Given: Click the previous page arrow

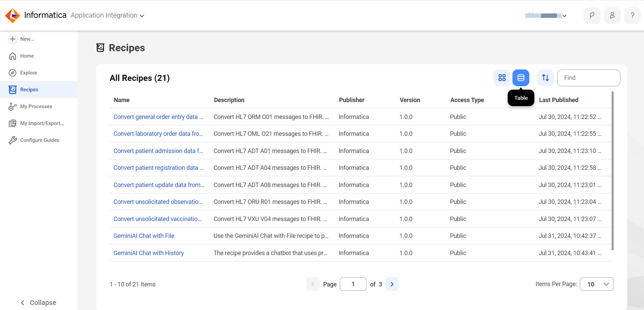Looking at the screenshot, I should point(313,284).
